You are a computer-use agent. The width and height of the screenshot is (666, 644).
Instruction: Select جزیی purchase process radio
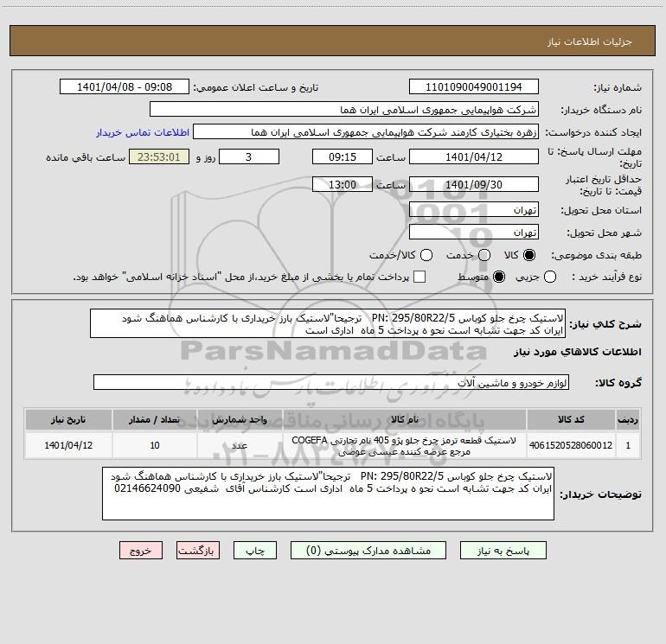[x=549, y=277]
